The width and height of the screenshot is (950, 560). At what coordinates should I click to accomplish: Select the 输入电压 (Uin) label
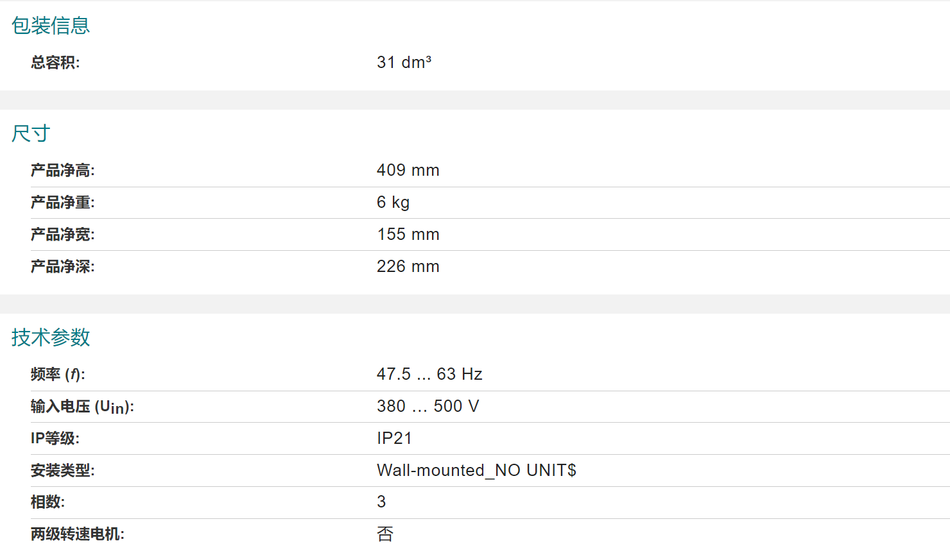(82, 407)
